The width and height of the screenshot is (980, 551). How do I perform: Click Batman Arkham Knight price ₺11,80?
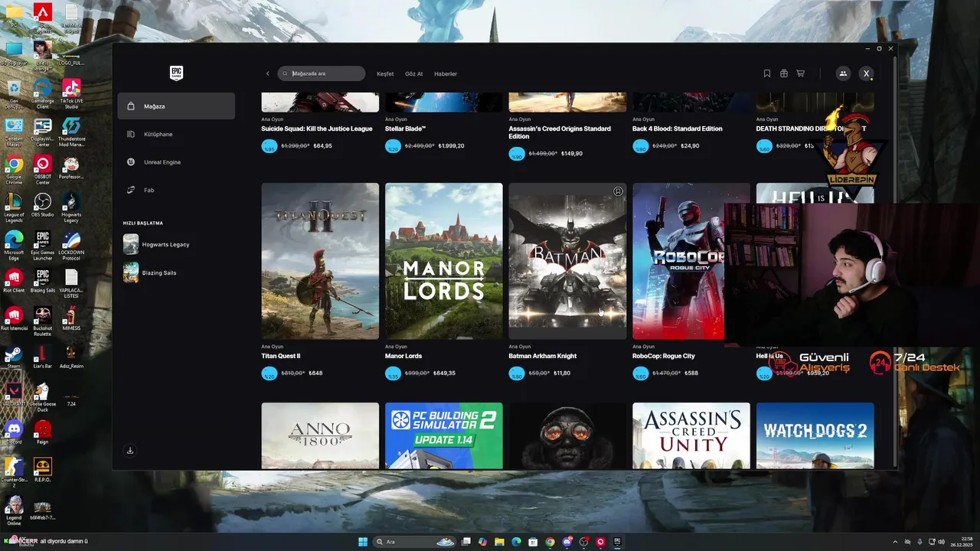[x=562, y=373]
